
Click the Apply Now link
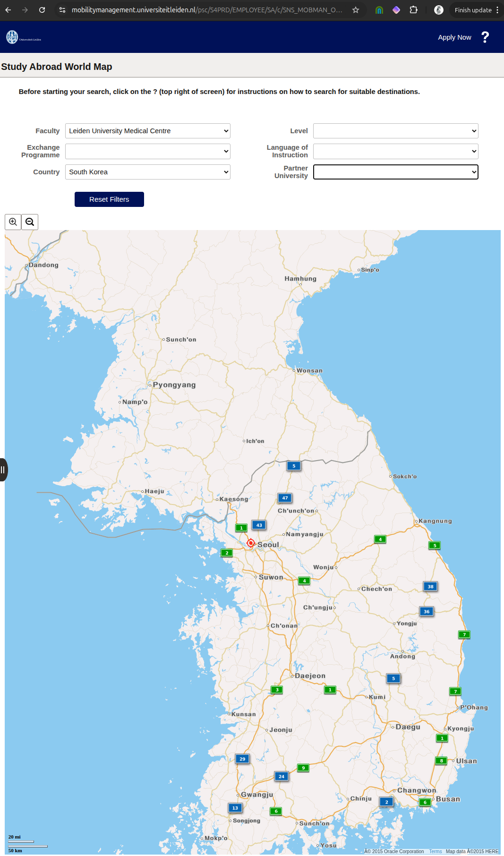[x=454, y=37]
